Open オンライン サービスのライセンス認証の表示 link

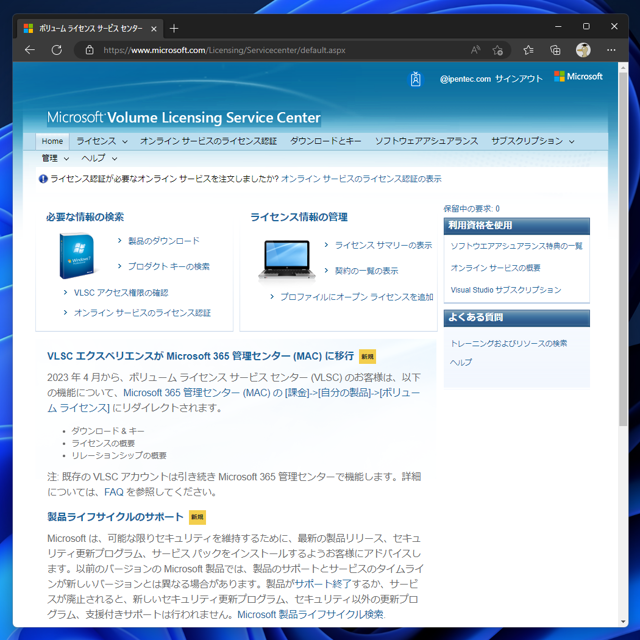pos(361,179)
